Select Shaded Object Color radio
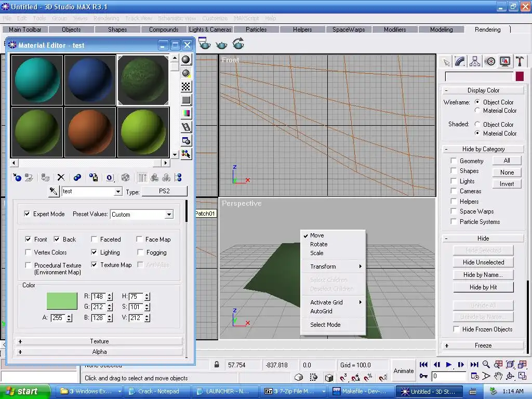This screenshot has width=532, height=399. (477, 124)
